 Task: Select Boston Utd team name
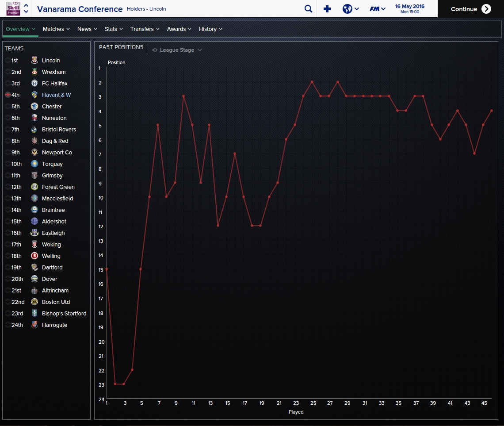click(56, 302)
